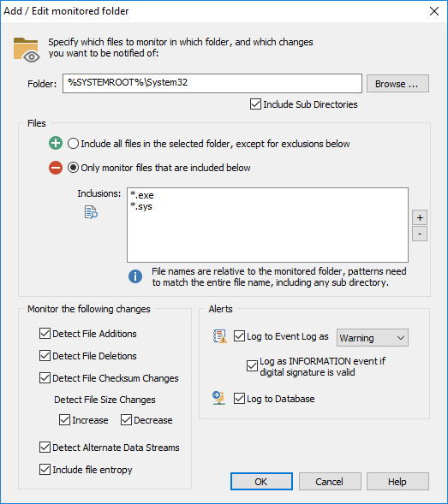Click the monitored folder eye icon

pos(27,50)
